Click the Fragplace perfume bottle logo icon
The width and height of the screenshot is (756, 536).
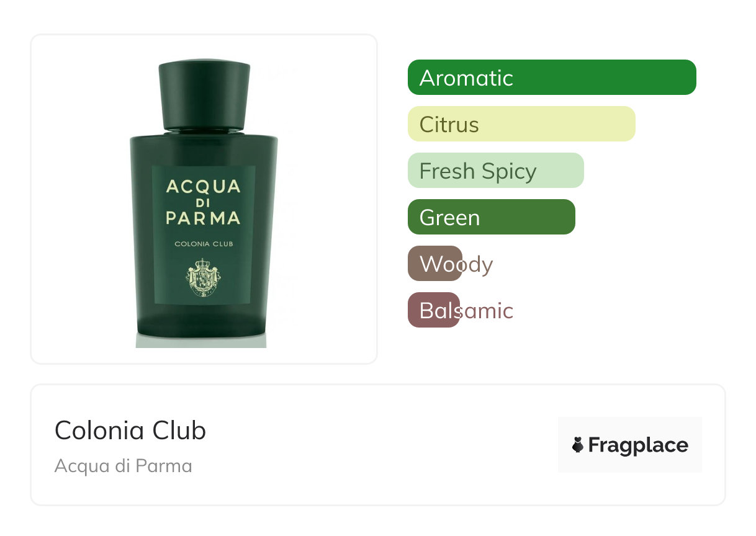(x=578, y=445)
